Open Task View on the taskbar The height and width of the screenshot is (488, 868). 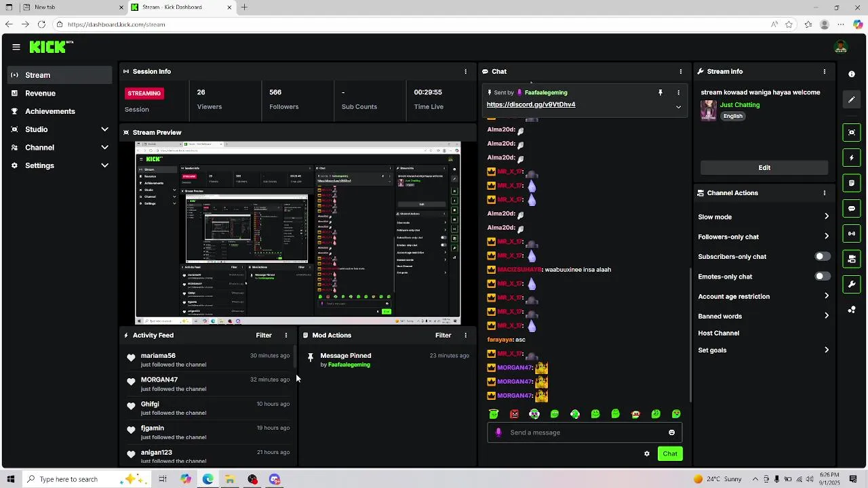(x=163, y=479)
